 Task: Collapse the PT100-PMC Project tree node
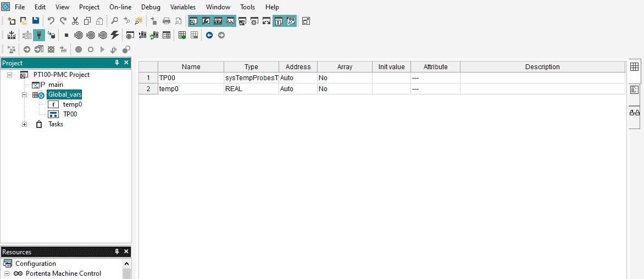point(10,75)
